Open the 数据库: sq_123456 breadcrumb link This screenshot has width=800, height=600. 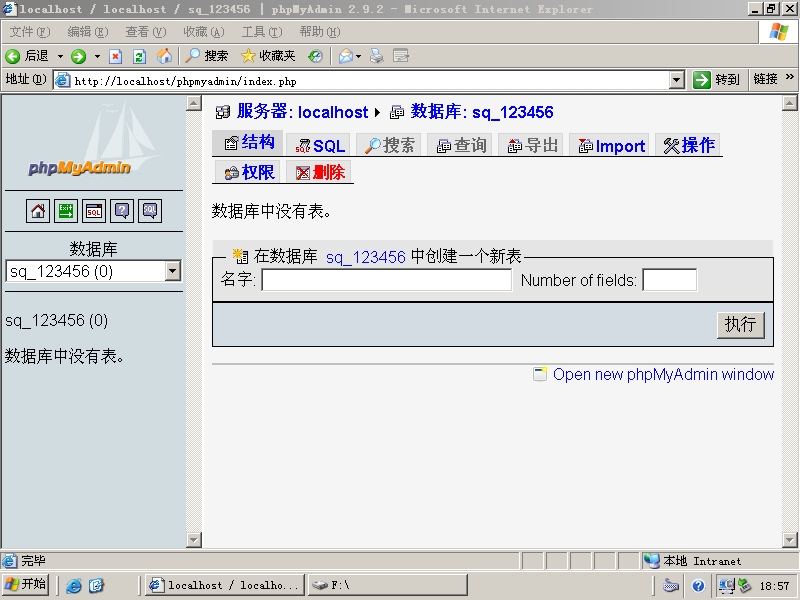[482, 112]
